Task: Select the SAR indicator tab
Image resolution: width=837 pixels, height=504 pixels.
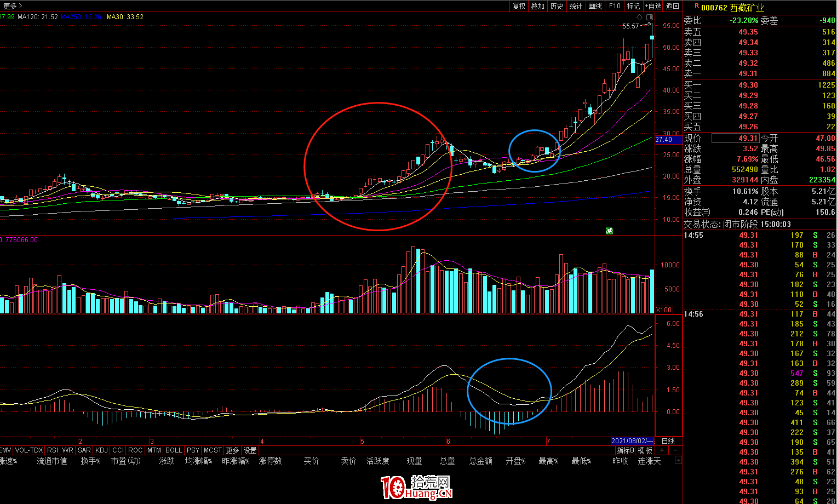Action: click(x=84, y=450)
